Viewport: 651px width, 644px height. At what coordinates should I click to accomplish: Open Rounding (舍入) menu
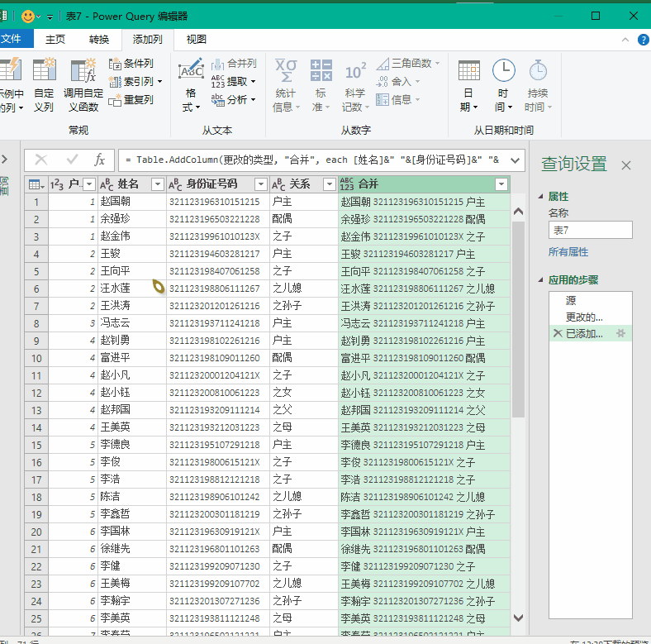point(398,82)
